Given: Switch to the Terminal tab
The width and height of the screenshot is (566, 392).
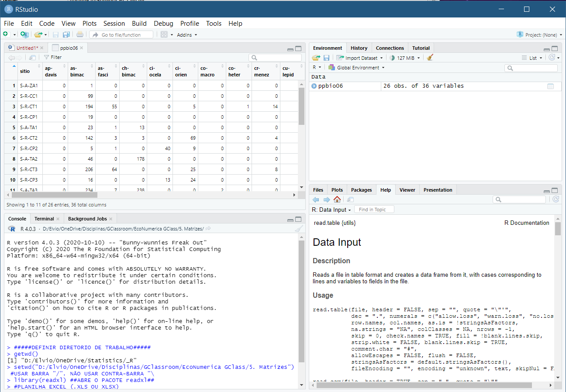Looking at the screenshot, I should (x=44, y=218).
